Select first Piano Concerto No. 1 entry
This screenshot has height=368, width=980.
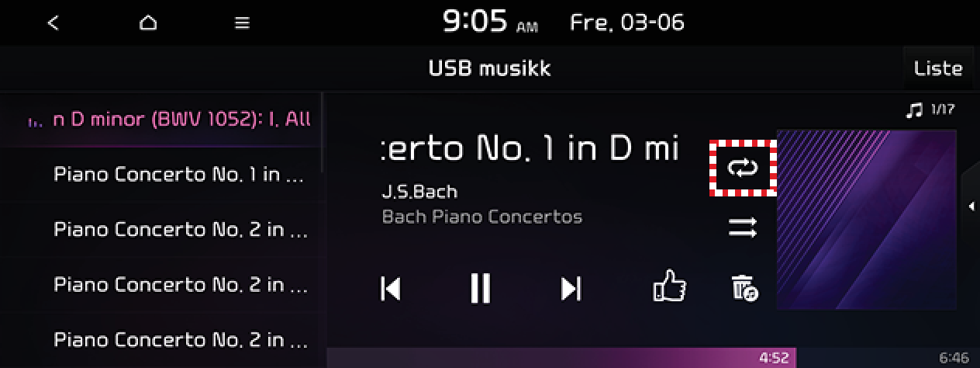(x=160, y=174)
